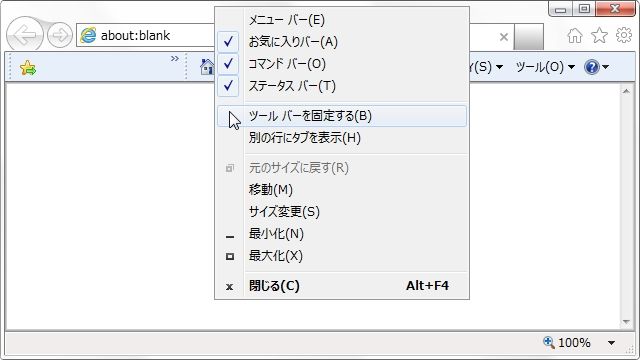Click the Home icon on the command bar
This screenshot has height=360, width=640.
tap(207, 67)
